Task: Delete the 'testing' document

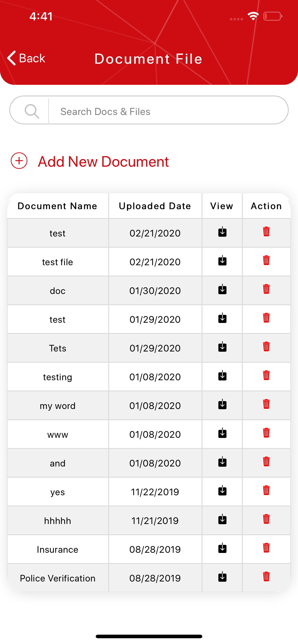Action: click(266, 375)
